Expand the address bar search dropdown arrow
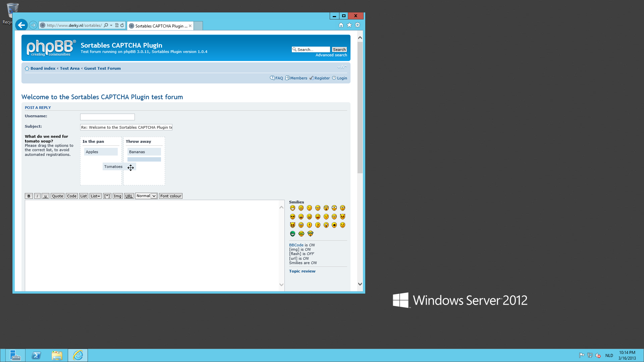 point(111,25)
